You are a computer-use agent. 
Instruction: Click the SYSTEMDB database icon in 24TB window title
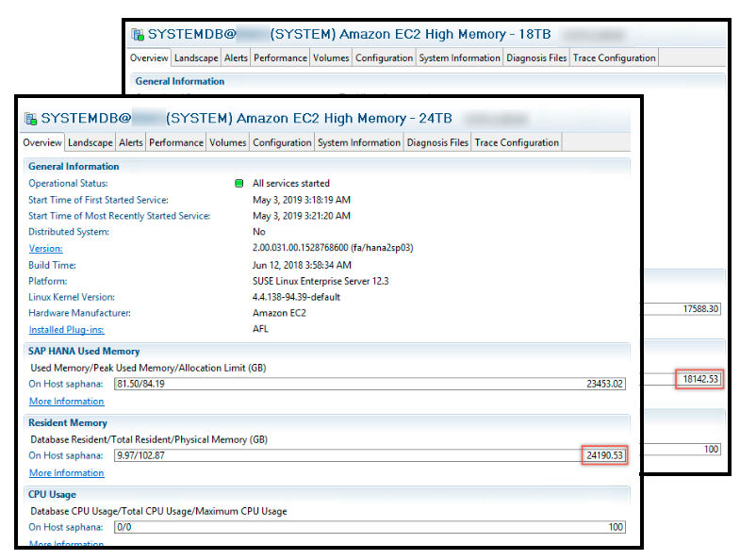[x=31, y=119]
